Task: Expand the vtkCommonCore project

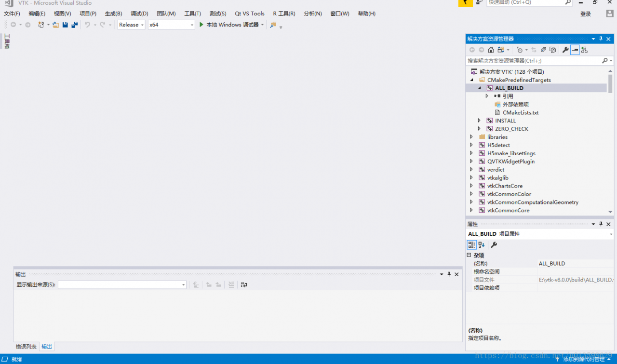Action: [471, 210]
